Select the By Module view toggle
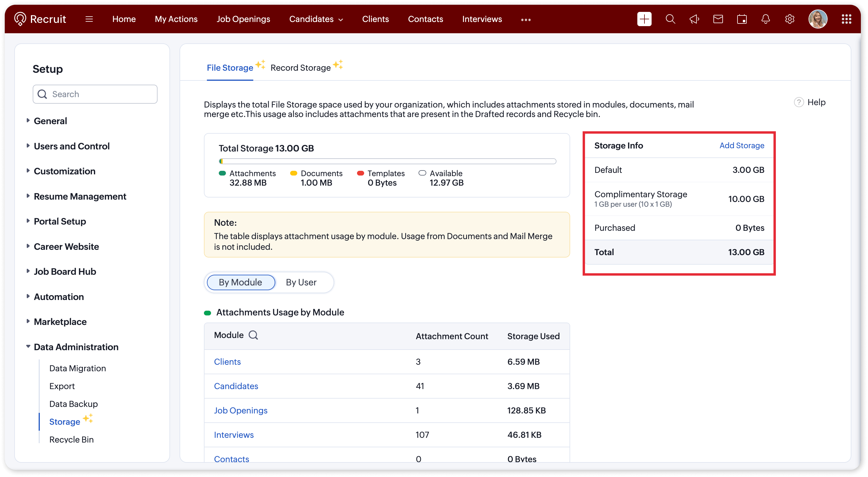The width and height of the screenshot is (868, 477). click(x=240, y=282)
